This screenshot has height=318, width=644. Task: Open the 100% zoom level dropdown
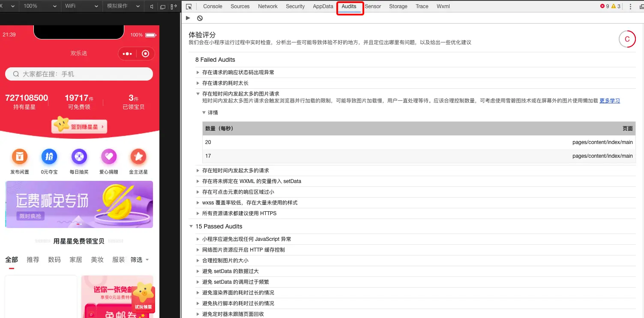[39, 6]
